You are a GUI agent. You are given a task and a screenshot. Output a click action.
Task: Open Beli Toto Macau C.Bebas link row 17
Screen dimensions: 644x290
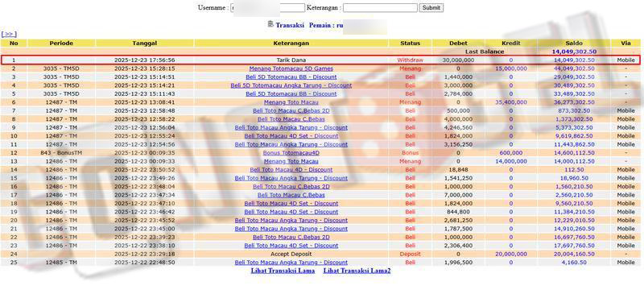point(291,195)
